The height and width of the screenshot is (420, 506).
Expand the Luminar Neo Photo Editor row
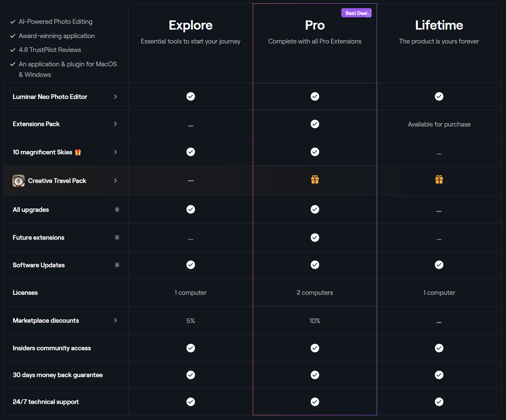click(116, 97)
